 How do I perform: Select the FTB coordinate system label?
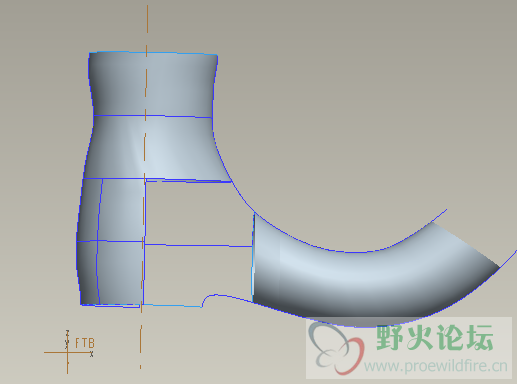coord(85,343)
